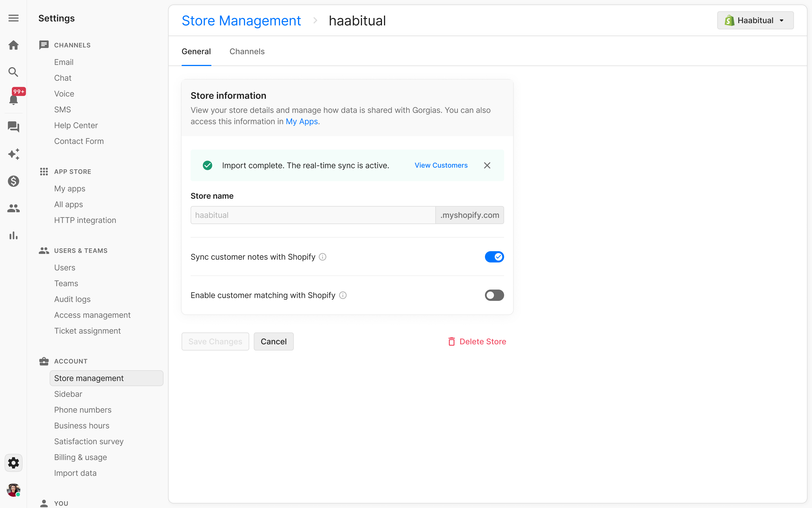This screenshot has width=812, height=508.
Task: Switch to the Channels tab
Action: click(x=247, y=51)
